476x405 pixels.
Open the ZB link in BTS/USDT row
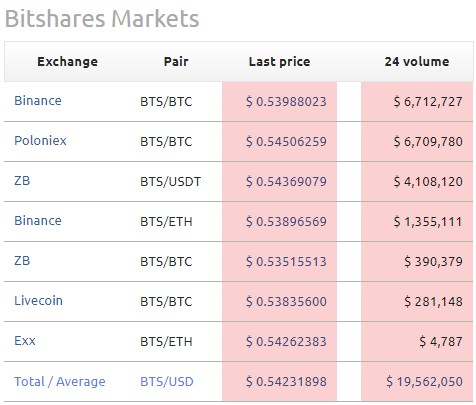(22, 181)
